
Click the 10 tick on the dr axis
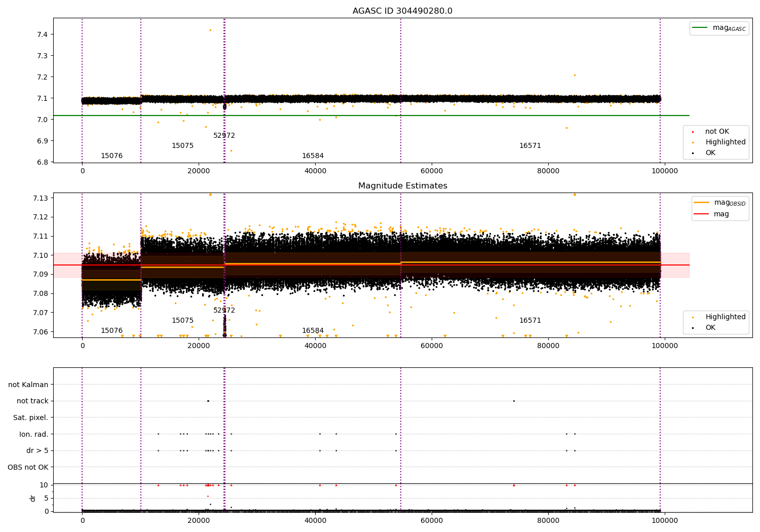44,485
